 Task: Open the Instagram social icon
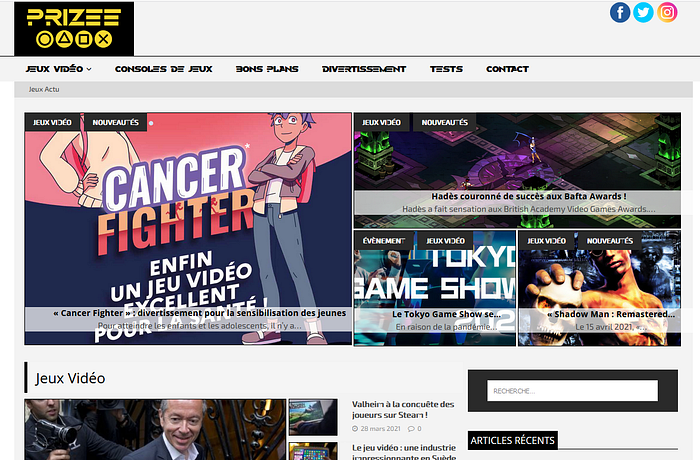667,13
